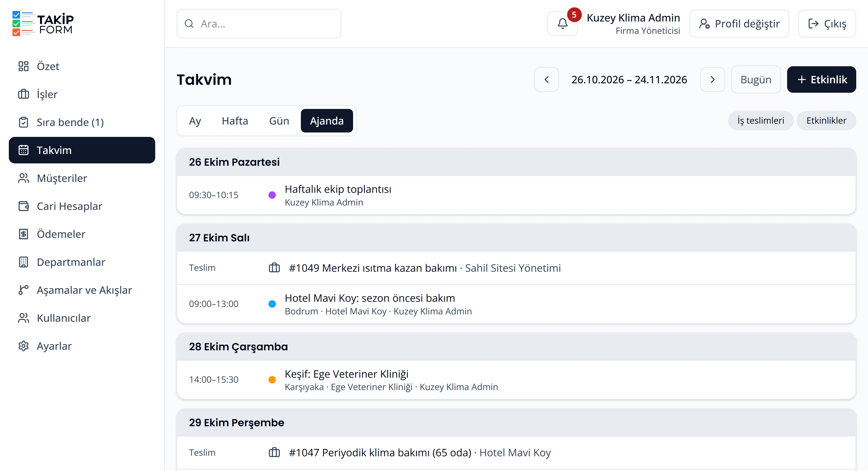Click the Müşteriler people icon
Image resolution: width=868 pixels, height=471 pixels.
coord(23,178)
